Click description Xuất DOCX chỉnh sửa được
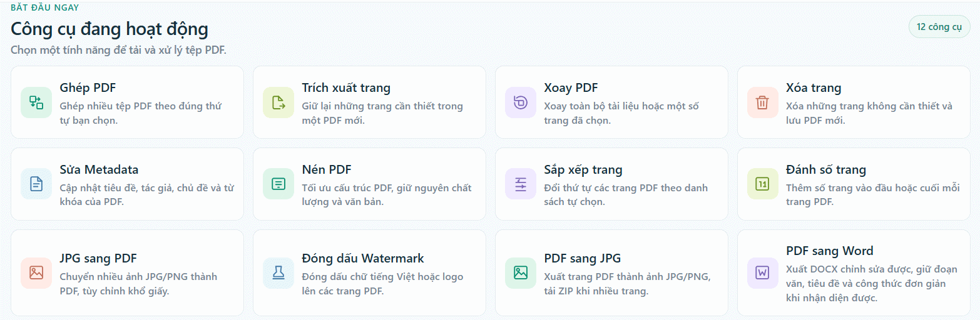This screenshot has width=980, height=320. [848, 269]
